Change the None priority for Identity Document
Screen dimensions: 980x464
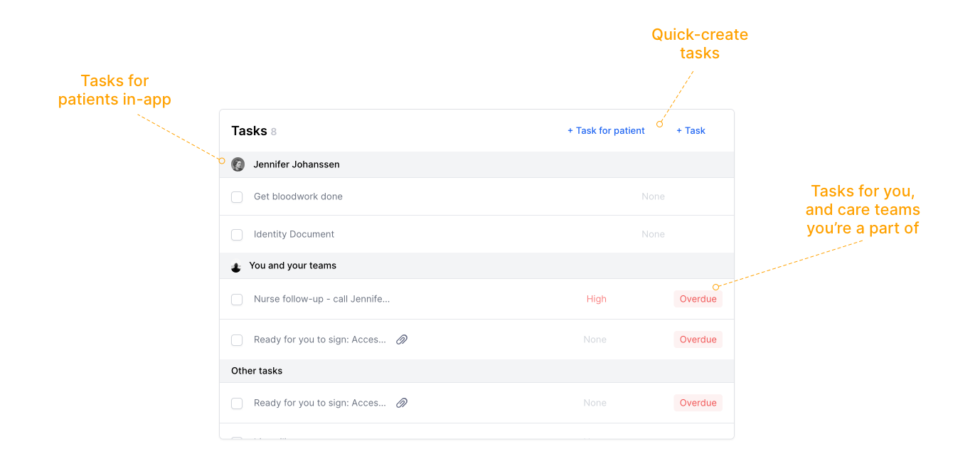pos(653,234)
